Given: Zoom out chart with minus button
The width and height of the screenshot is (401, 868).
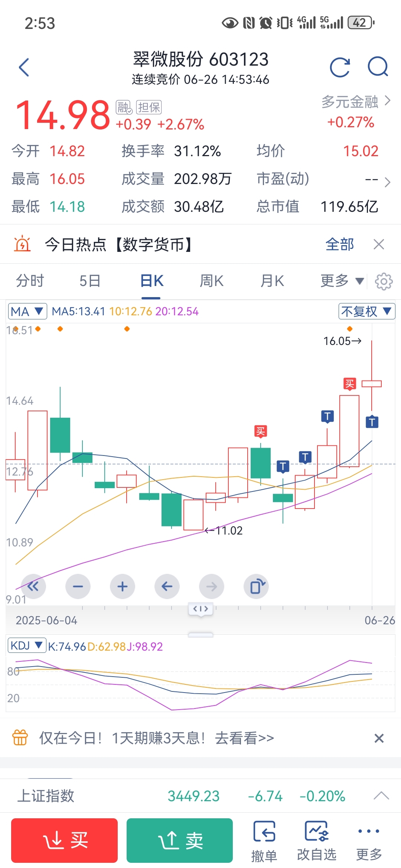Looking at the screenshot, I should click(x=78, y=586).
